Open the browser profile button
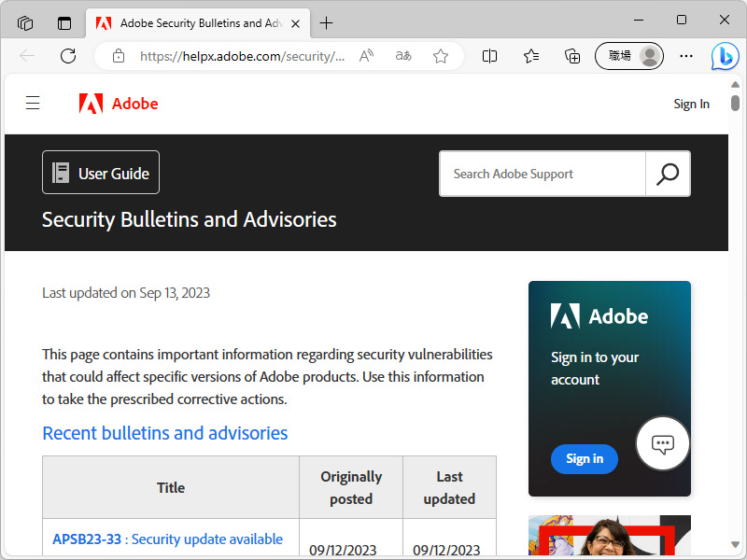 point(629,56)
